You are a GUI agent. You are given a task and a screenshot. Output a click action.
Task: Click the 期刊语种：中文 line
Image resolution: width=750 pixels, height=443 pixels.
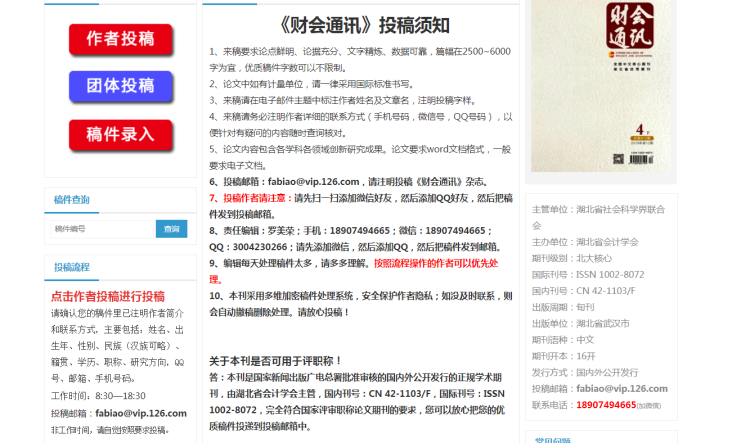pos(563,340)
